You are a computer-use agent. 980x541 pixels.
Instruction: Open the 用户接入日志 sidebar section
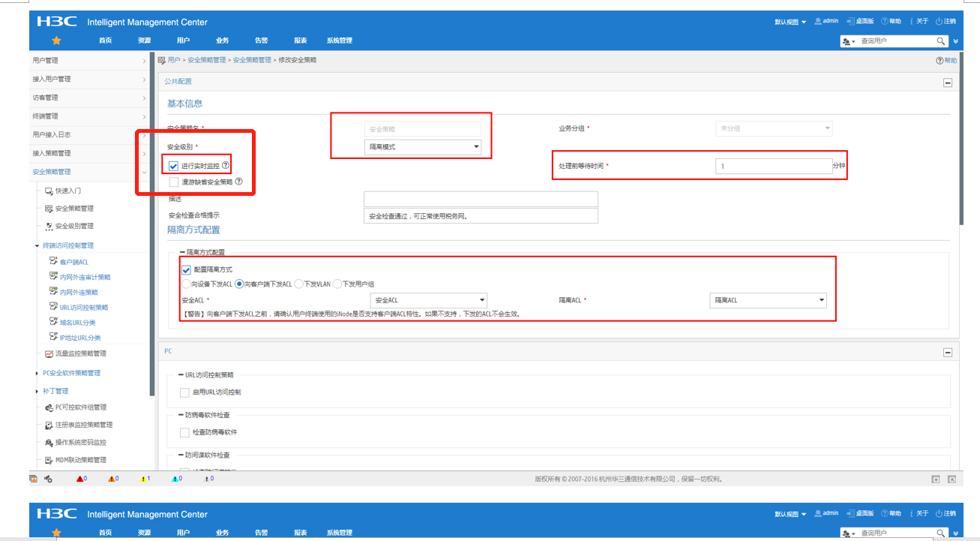coord(90,135)
